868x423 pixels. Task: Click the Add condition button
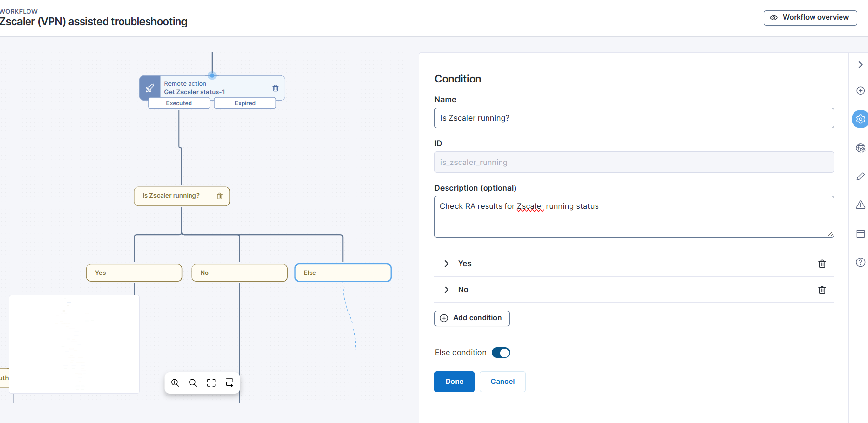point(472,318)
